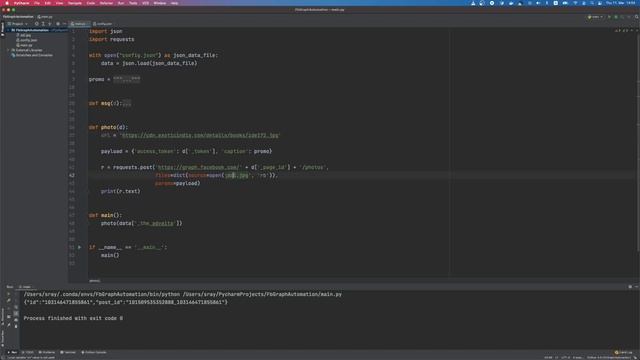Click main.py breadcrumb in navigation bar
The image size is (640, 360).
[x=45, y=17]
